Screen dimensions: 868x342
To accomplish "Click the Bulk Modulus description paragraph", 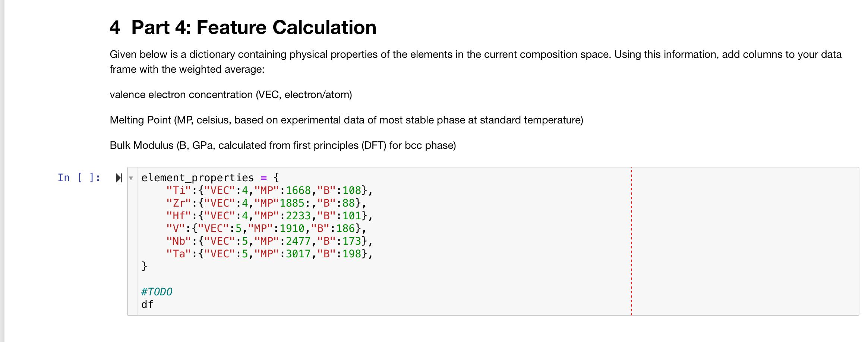I will tap(283, 145).
